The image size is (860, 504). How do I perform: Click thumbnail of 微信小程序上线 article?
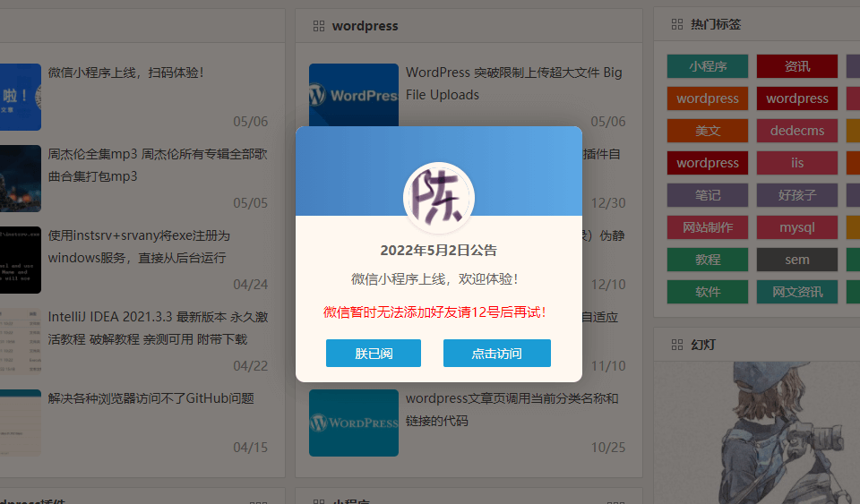pyautogui.click(x=21, y=97)
